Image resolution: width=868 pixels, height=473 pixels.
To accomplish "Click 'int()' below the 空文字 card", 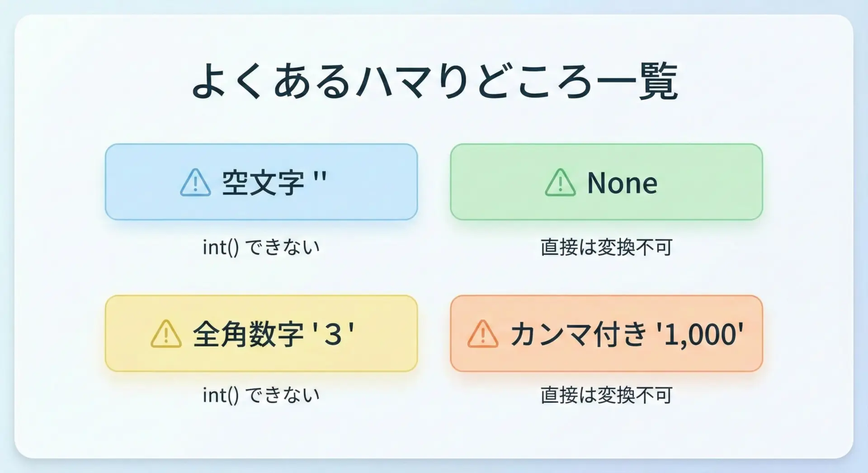I will pos(220,248).
